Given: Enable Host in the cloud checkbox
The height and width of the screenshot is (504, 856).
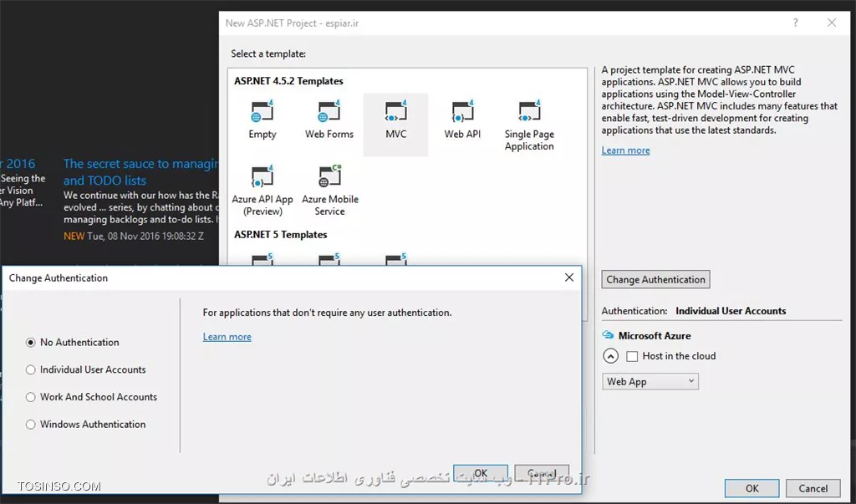Looking at the screenshot, I should pos(632,356).
